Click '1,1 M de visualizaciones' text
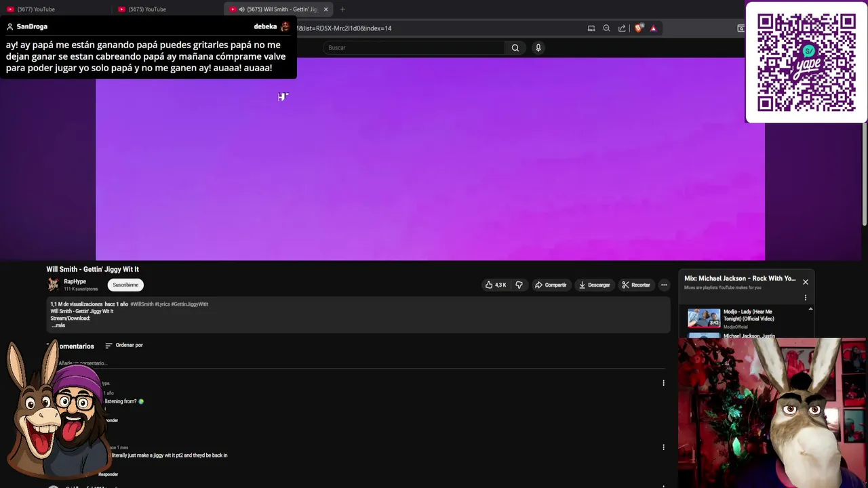The width and height of the screenshot is (868, 488). 77,304
